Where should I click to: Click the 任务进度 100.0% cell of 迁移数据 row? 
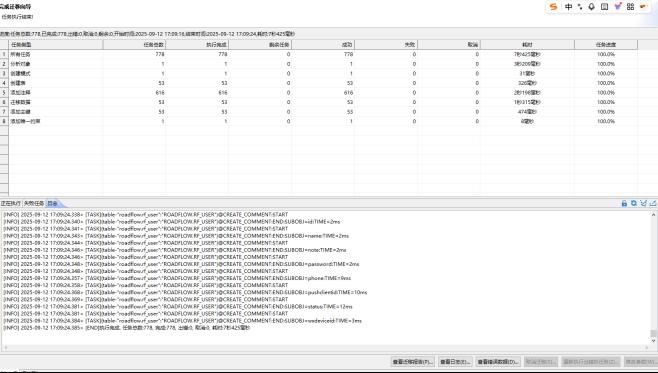tap(606, 102)
